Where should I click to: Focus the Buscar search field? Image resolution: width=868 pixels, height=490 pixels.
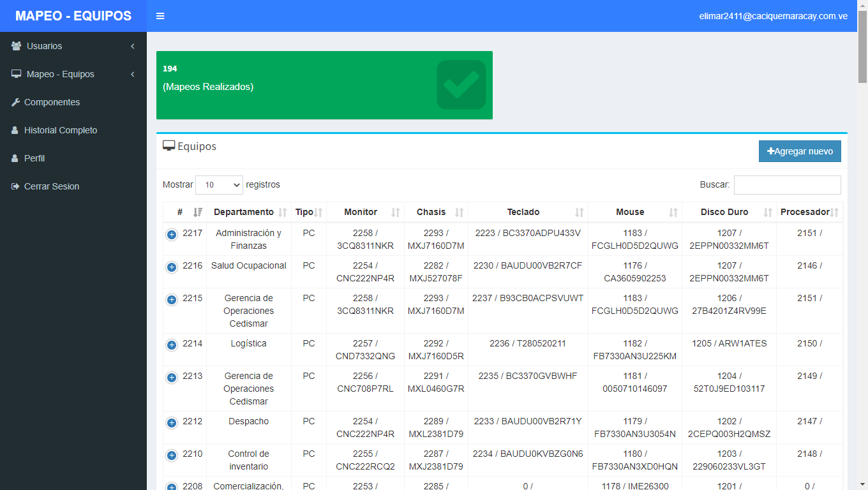(788, 185)
